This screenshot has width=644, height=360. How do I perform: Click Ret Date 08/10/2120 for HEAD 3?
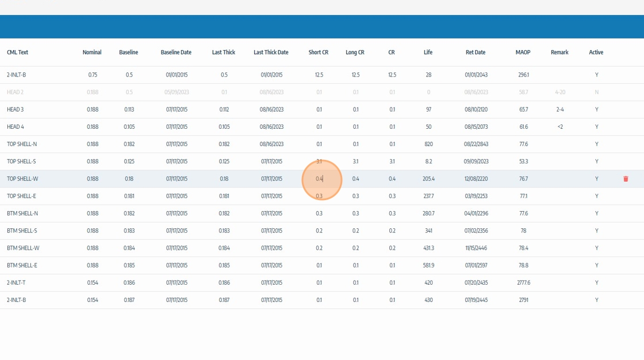click(476, 109)
